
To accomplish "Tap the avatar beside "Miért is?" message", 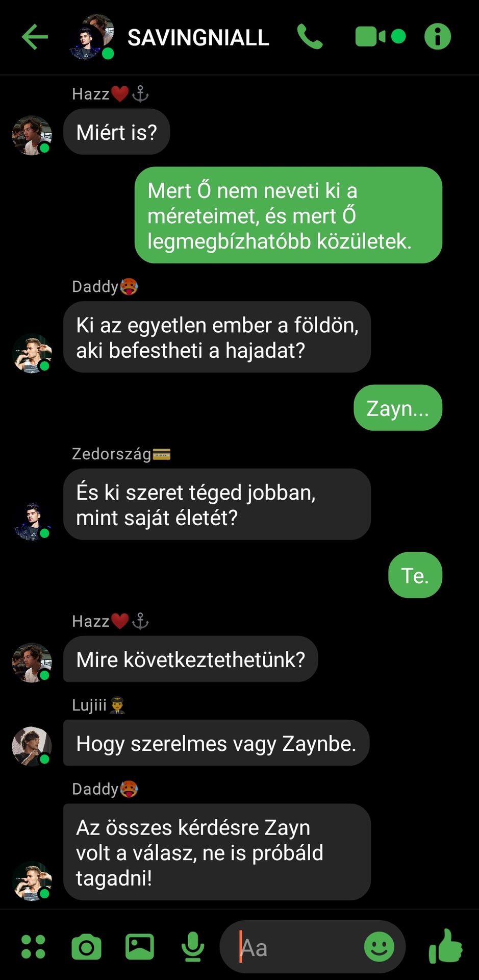I will [32, 135].
